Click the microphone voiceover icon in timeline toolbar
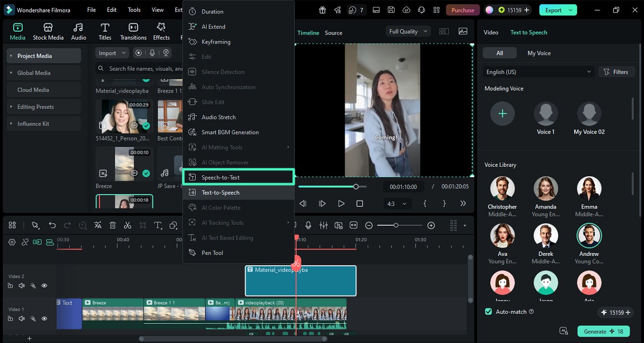 [x=308, y=225]
